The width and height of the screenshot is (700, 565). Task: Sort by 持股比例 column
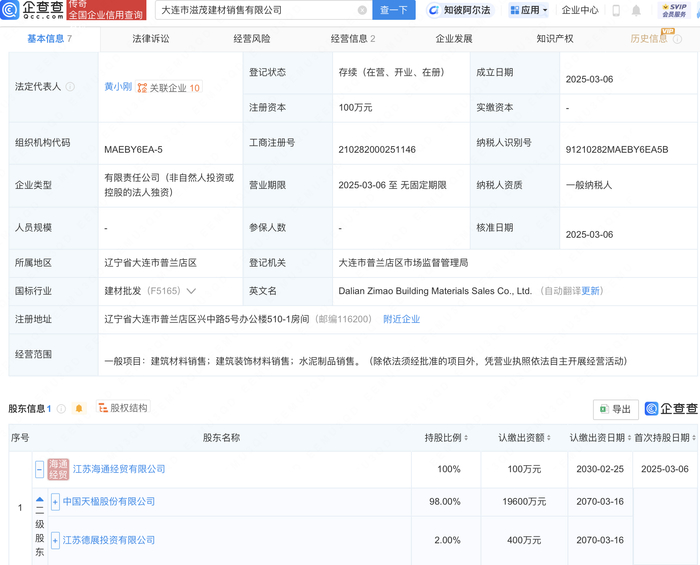[465, 438]
